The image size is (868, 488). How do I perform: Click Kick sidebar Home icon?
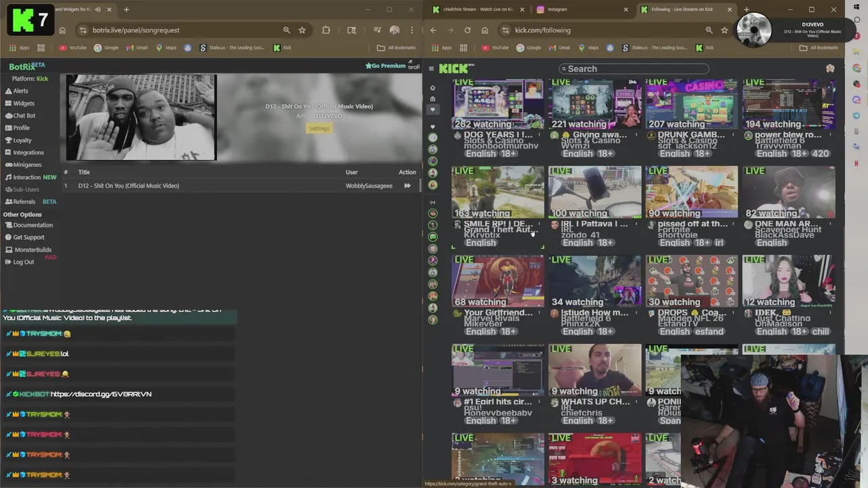pos(433,87)
